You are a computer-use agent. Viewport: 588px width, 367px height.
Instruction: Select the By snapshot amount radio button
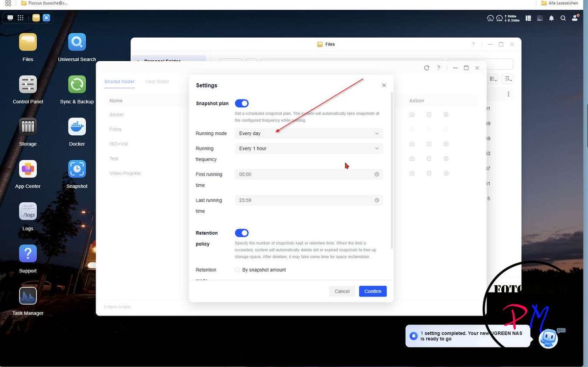(237, 269)
